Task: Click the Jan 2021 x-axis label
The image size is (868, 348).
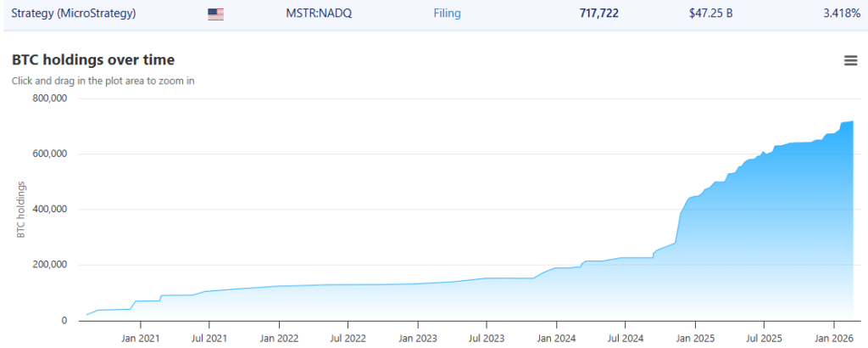Action: click(x=140, y=338)
